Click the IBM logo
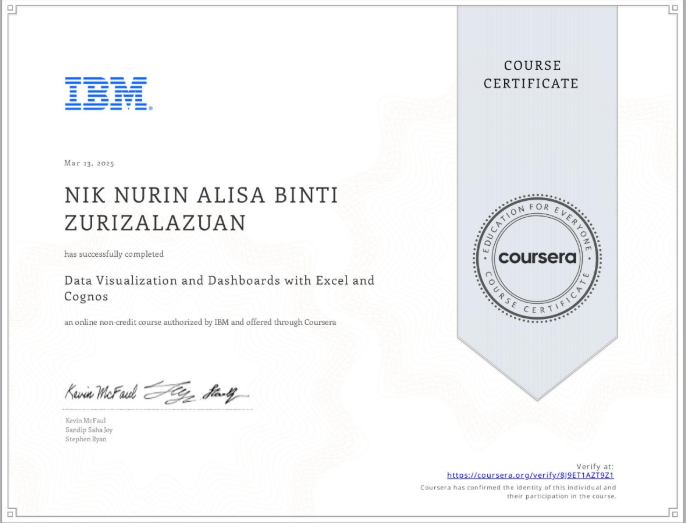 click(x=108, y=94)
